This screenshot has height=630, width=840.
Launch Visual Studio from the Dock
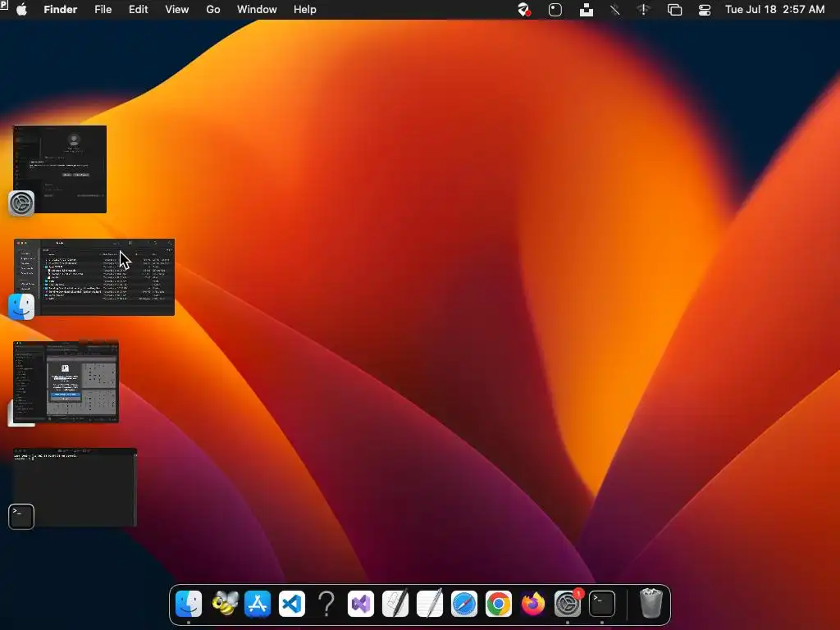click(x=361, y=604)
